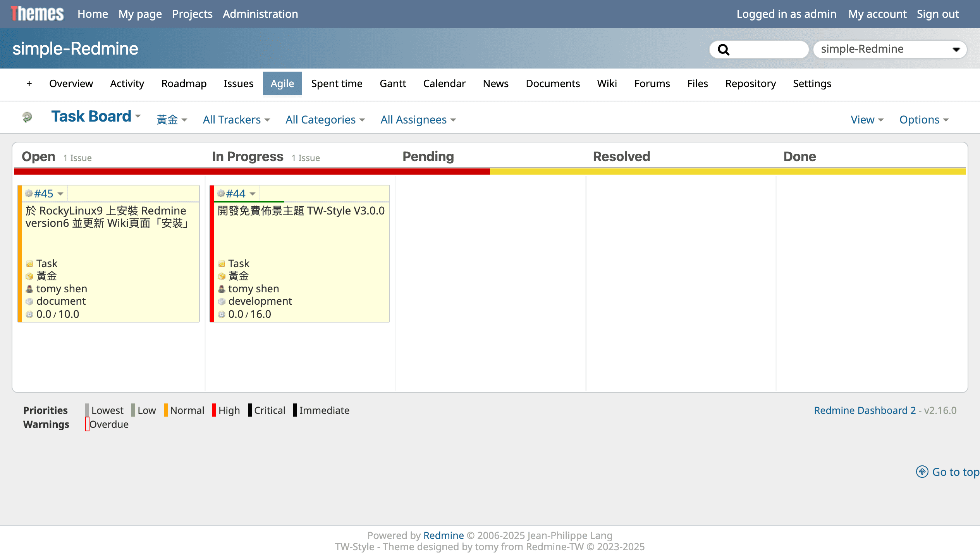Click the refresh icon beside Task Board
Image resolution: width=980 pixels, height=556 pixels.
point(27,117)
